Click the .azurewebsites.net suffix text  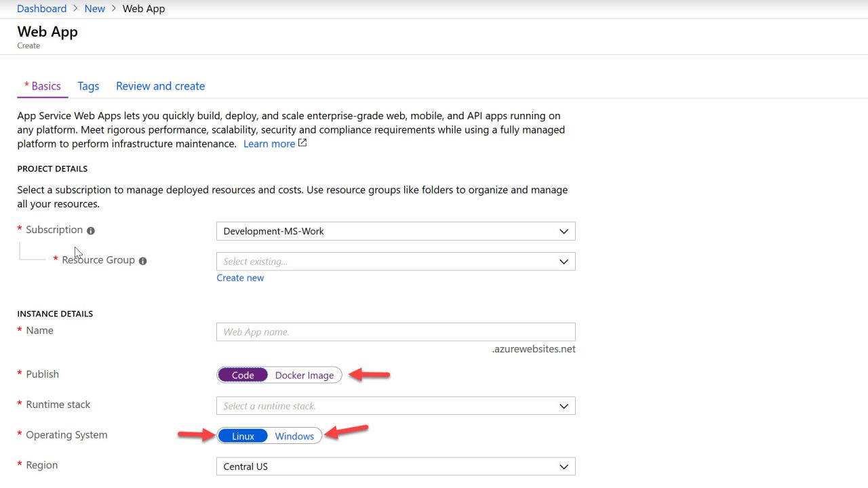[534, 349]
